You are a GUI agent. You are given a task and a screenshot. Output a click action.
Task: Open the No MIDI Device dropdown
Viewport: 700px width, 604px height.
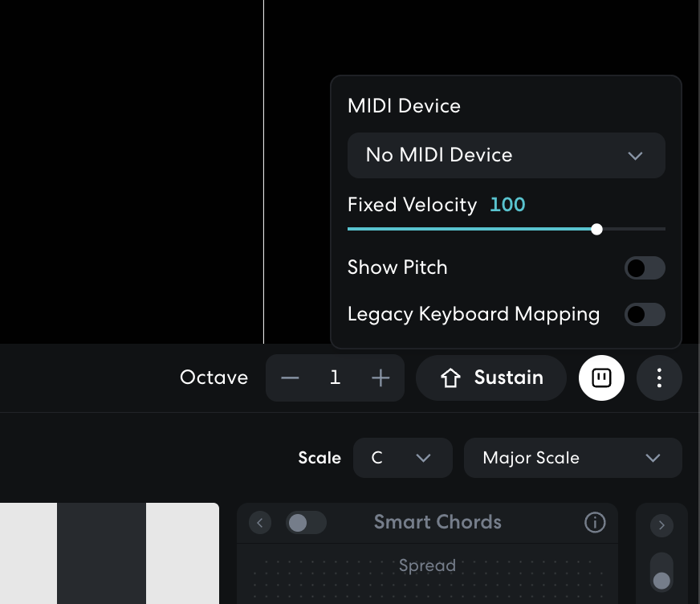(x=506, y=155)
